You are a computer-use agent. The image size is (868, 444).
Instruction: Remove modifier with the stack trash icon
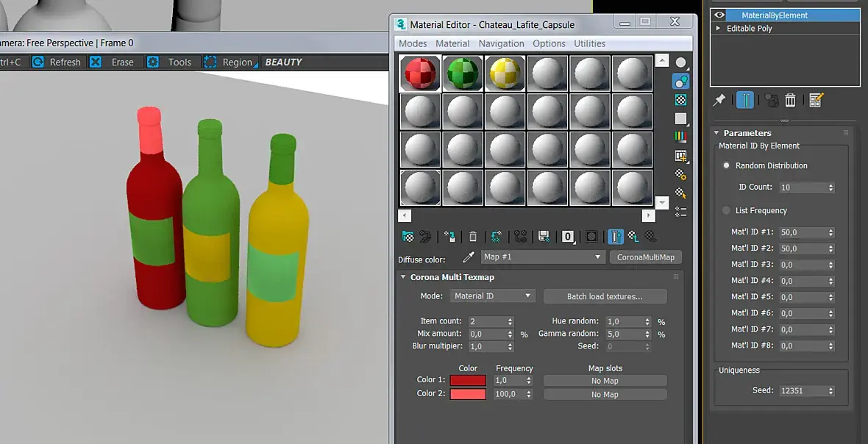791,99
